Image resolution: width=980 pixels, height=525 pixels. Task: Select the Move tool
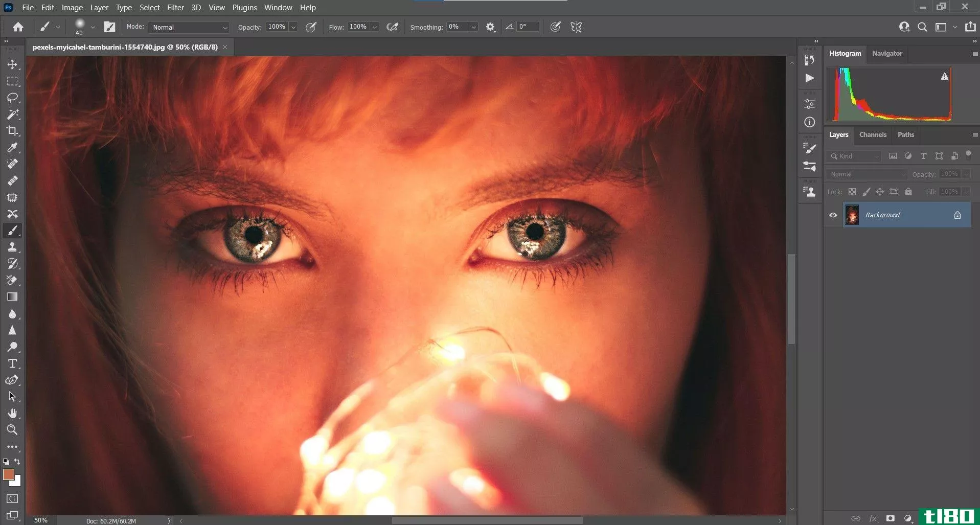(12, 64)
